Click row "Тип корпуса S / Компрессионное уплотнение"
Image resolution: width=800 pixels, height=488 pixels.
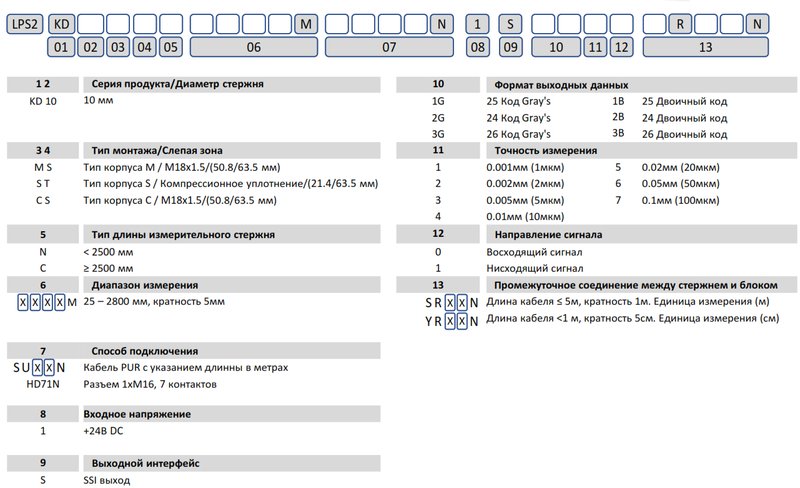231,184
